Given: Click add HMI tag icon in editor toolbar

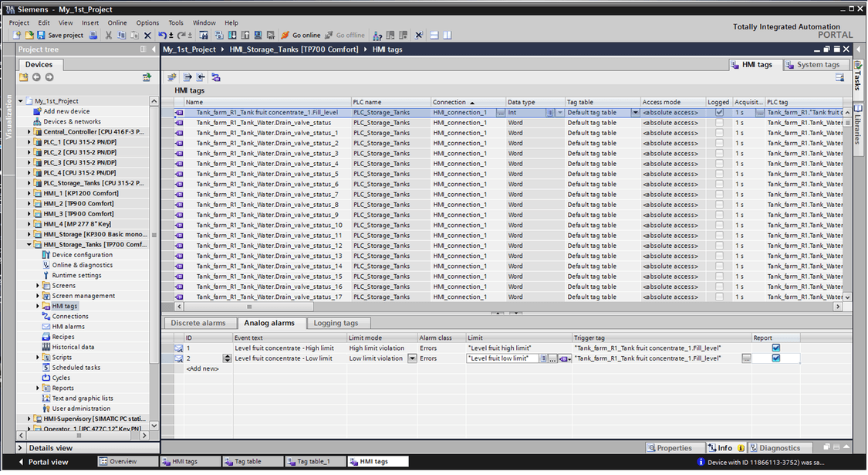Looking at the screenshot, I should [171, 77].
